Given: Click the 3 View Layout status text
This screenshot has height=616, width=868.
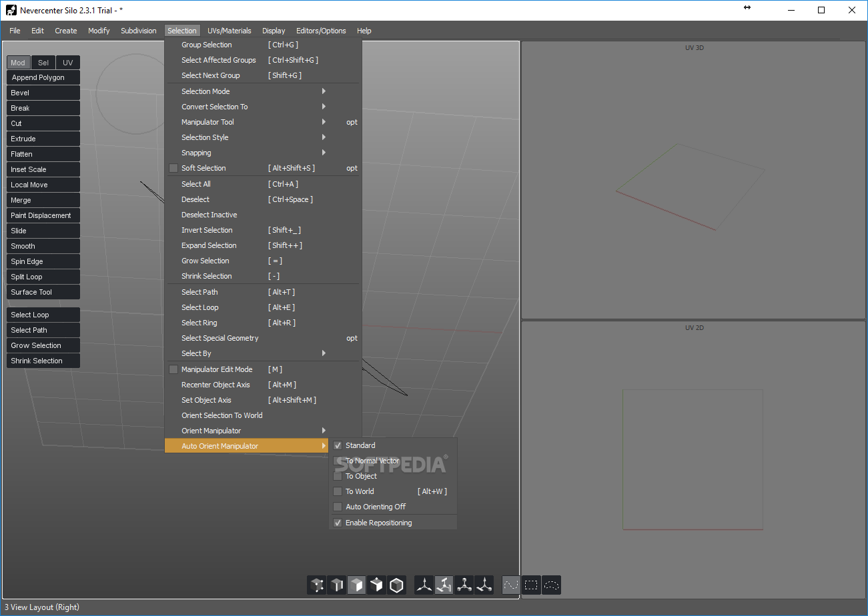Looking at the screenshot, I should [x=42, y=607].
